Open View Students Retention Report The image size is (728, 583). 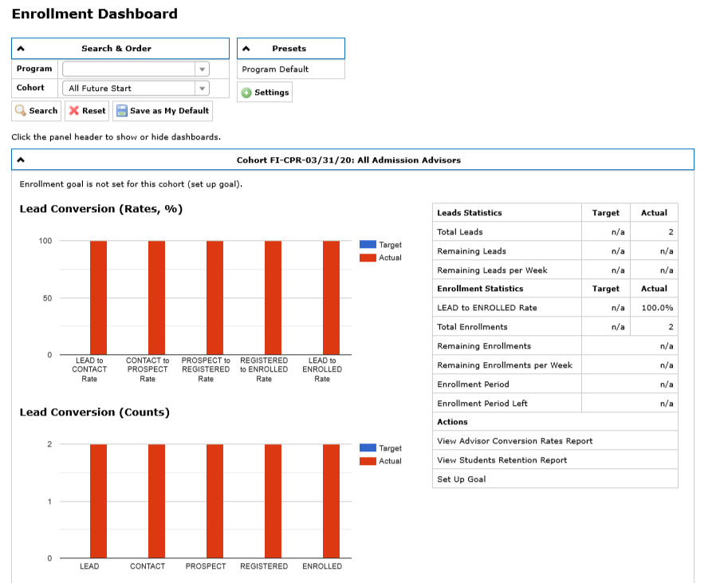pyautogui.click(x=502, y=460)
